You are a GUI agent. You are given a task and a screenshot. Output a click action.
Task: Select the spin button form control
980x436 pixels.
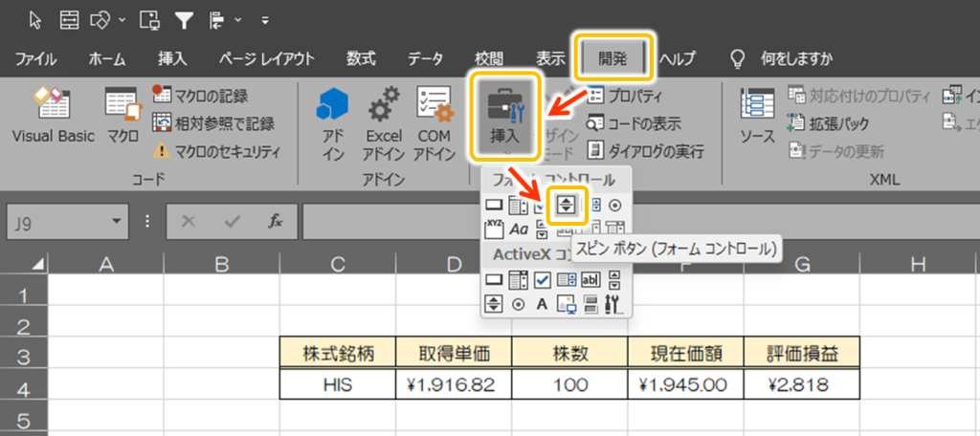pos(567,204)
